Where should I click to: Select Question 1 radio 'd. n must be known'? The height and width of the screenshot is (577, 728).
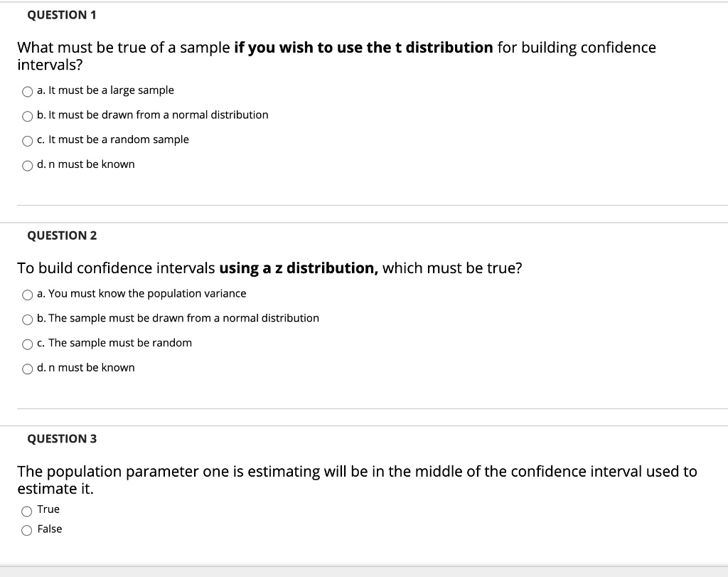coord(27,165)
